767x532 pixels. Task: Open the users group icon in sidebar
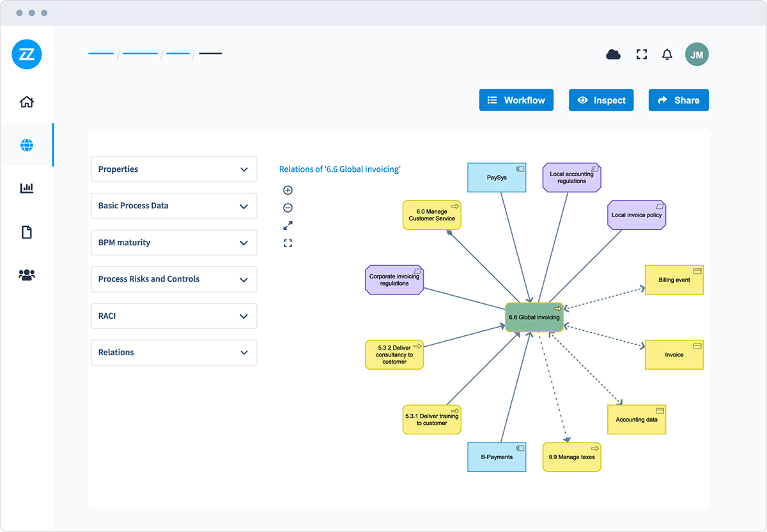point(27,275)
